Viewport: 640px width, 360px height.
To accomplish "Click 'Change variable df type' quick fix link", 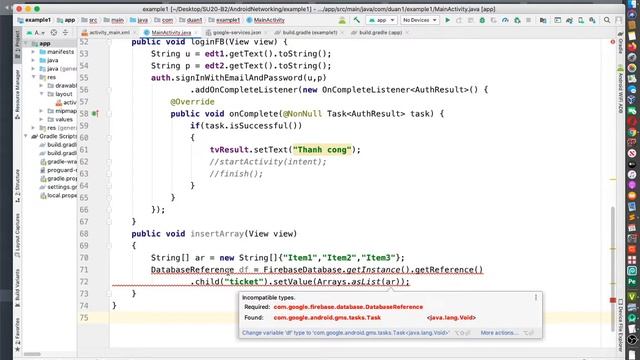I will click(345, 333).
